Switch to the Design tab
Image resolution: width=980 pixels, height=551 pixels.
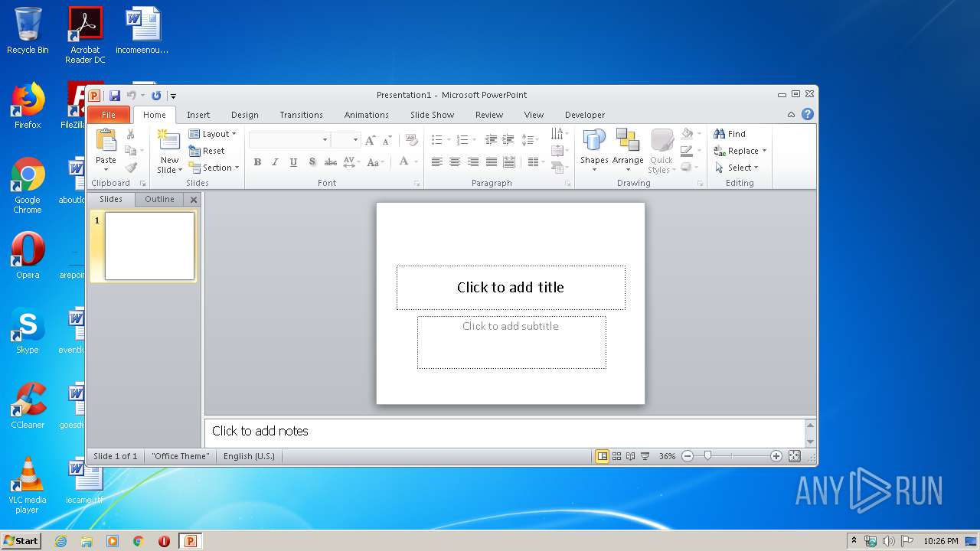pyautogui.click(x=245, y=115)
